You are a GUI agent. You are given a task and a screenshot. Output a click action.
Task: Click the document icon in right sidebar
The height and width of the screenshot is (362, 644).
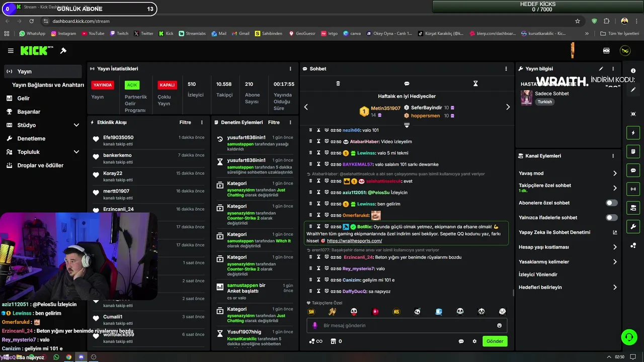pyautogui.click(x=633, y=152)
